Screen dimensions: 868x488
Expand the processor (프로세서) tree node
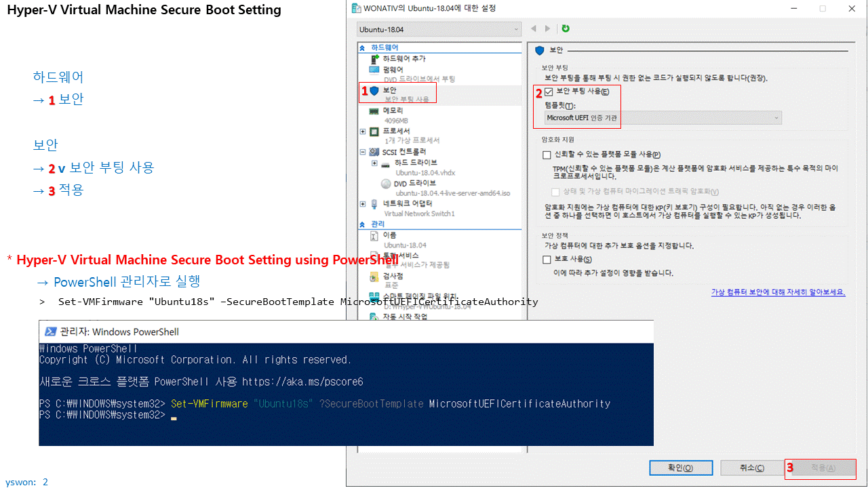point(363,131)
